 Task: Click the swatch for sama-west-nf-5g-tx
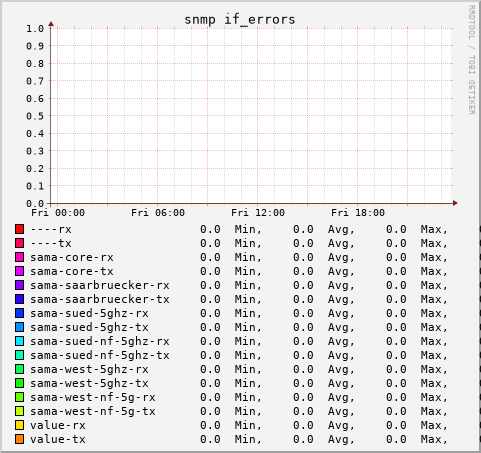(x=19, y=411)
